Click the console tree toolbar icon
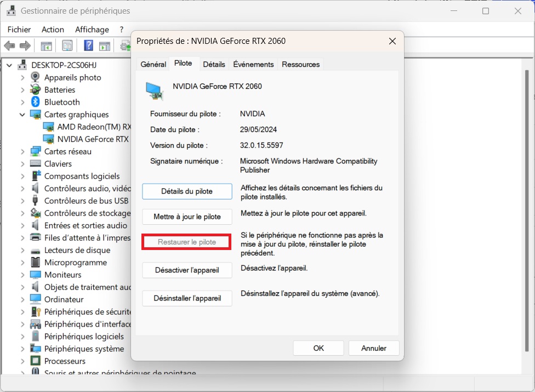The image size is (535, 392). (46, 46)
